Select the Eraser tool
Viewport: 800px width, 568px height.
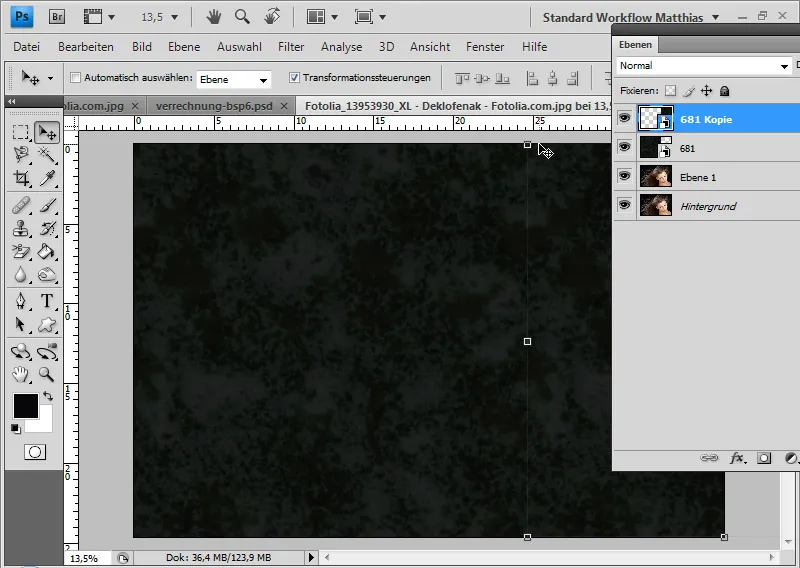click(x=20, y=251)
